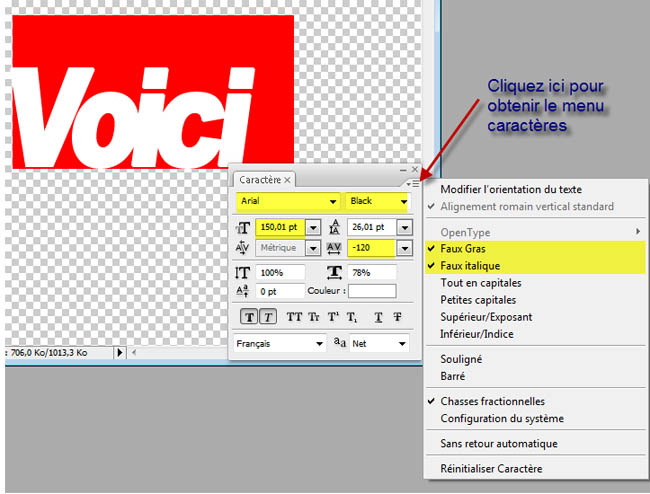Viewport: 650px width, 494px height.
Task: Toggle the All Caps (TT) style button
Action: [294, 317]
